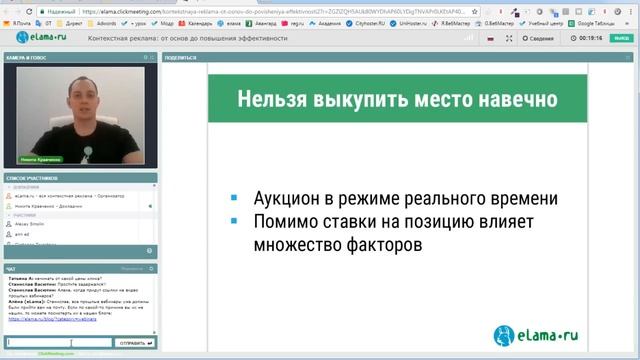Expand the camera panel with corner icon
Viewport: 640px width, 360px height.
[152, 58]
